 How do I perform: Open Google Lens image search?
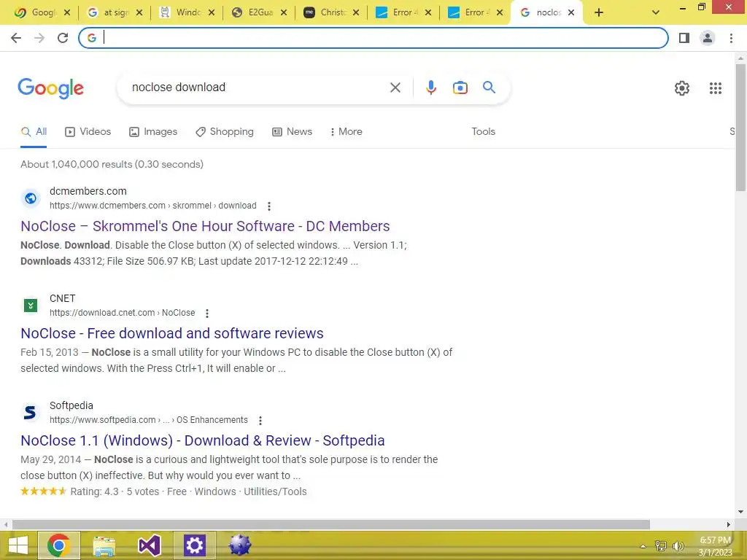tap(460, 87)
